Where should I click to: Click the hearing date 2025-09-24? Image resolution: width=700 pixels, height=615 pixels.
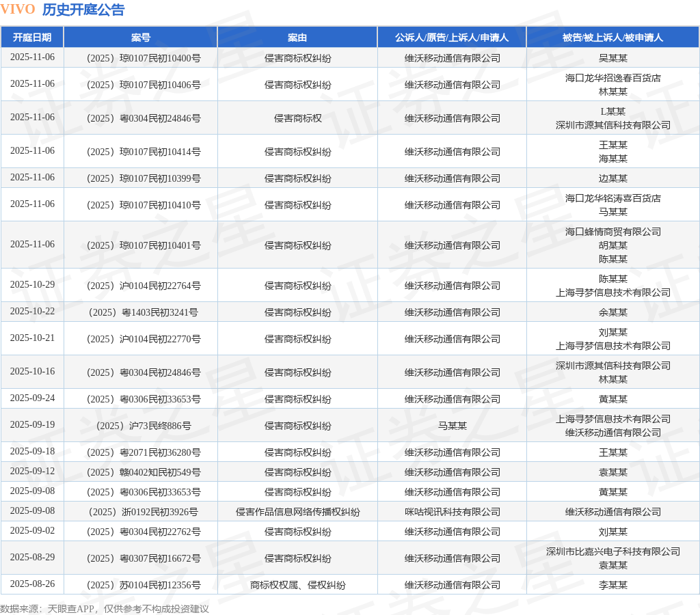click(32, 398)
